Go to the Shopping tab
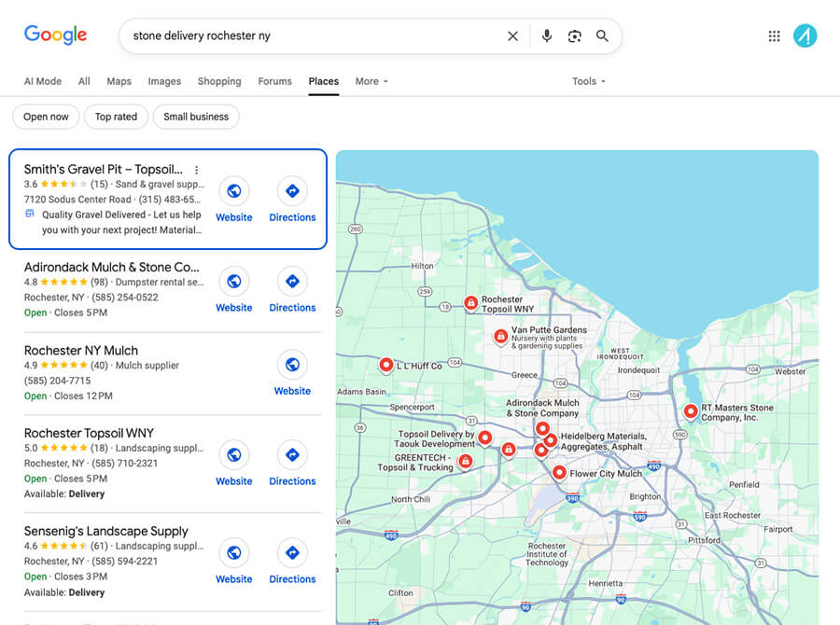Image resolution: width=840 pixels, height=625 pixels. point(218,81)
